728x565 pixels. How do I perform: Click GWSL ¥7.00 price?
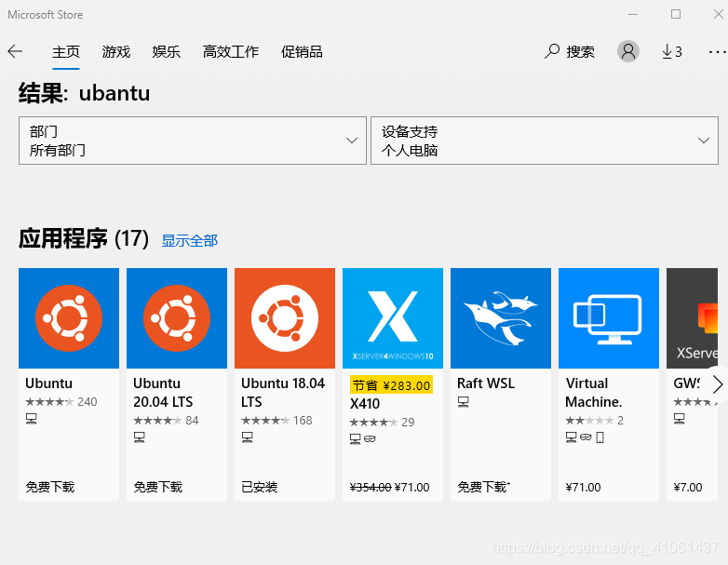coord(688,488)
